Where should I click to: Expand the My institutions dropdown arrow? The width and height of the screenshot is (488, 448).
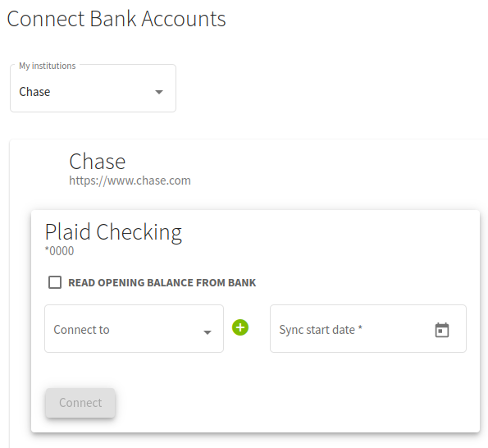tap(159, 92)
